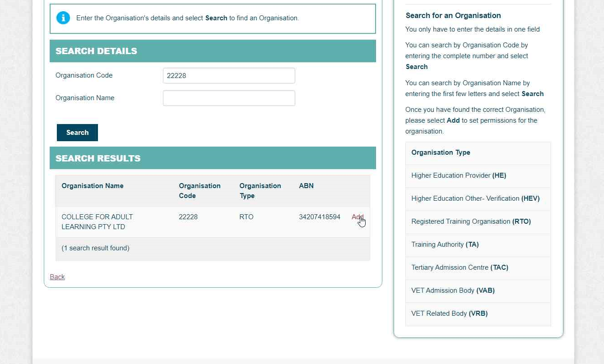604x364 pixels.
Task: Click the VET Admission Body (VAB) row
Action: point(453,290)
